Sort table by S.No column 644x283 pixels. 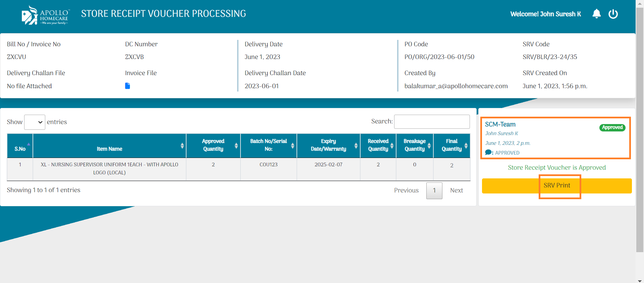20,146
